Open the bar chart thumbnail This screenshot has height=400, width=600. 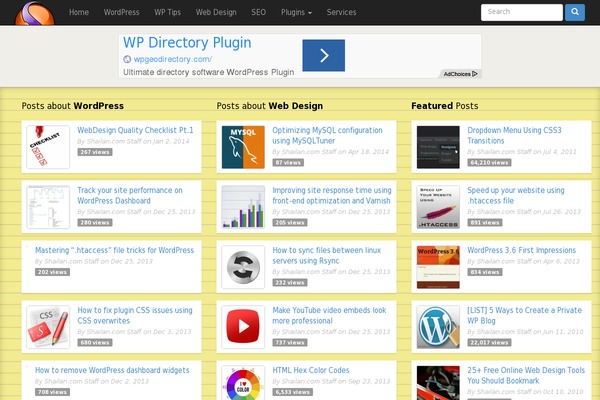click(x=243, y=207)
